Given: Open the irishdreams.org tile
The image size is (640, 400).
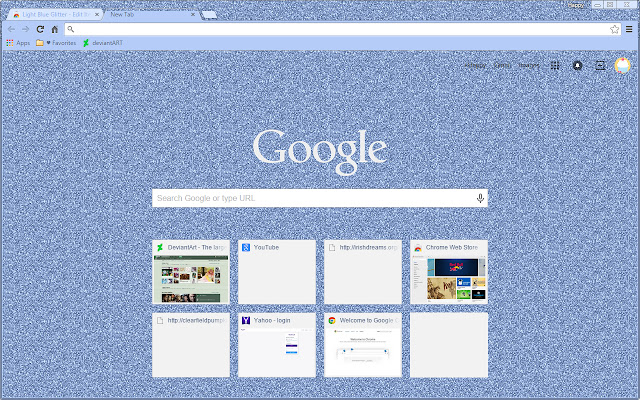Looking at the screenshot, I should (x=363, y=272).
